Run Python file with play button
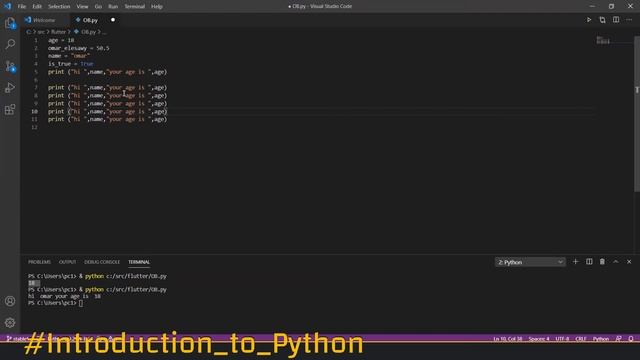Image resolution: width=640 pixels, height=360 pixels. pos(589,20)
